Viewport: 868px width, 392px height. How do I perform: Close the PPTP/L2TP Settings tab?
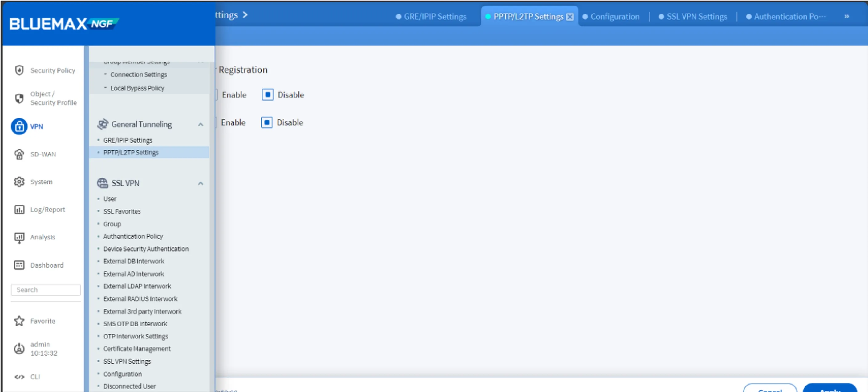click(x=570, y=17)
